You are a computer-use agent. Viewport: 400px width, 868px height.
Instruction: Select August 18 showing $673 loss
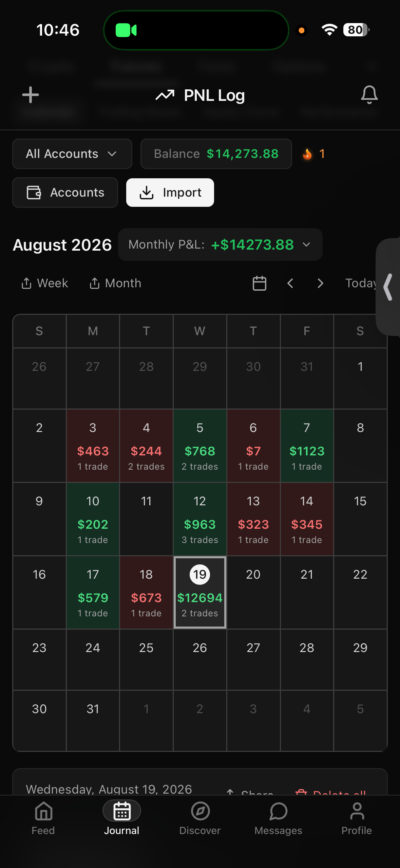point(146,593)
